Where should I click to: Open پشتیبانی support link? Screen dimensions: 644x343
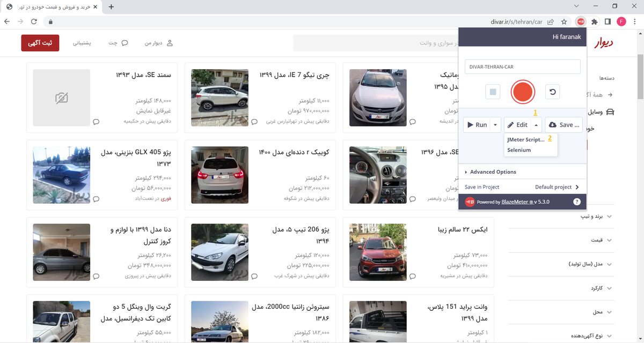pyautogui.click(x=82, y=43)
